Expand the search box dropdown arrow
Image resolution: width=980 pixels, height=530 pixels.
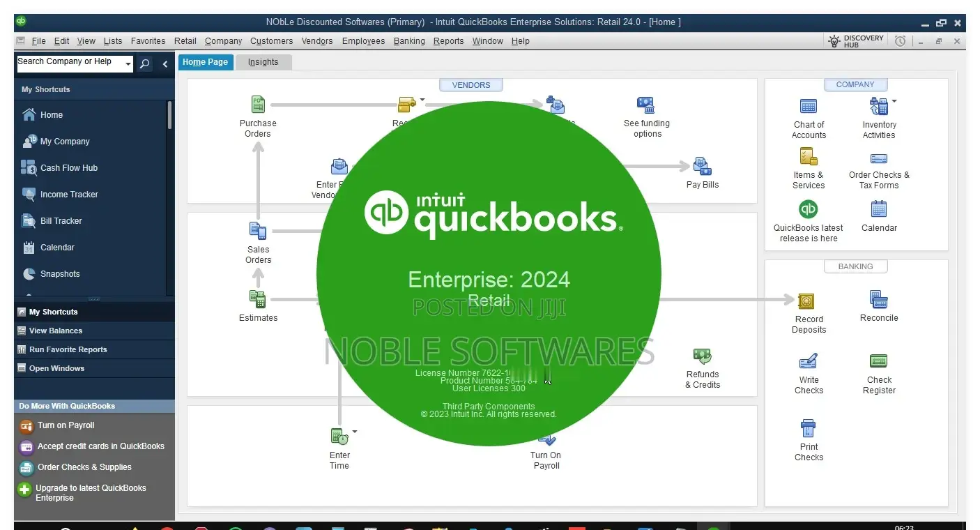[x=128, y=64]
